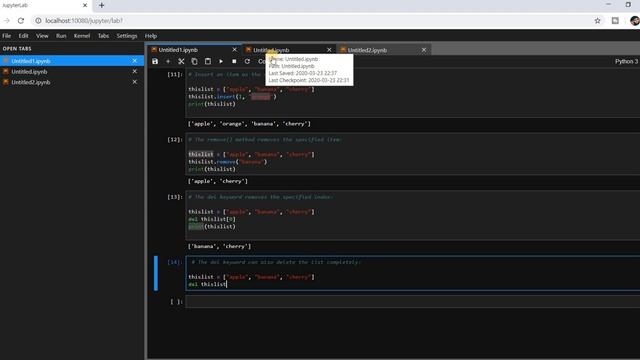640x360 pixels.
Task: Open browser profile avatar
Action: [x=635, y=20]
